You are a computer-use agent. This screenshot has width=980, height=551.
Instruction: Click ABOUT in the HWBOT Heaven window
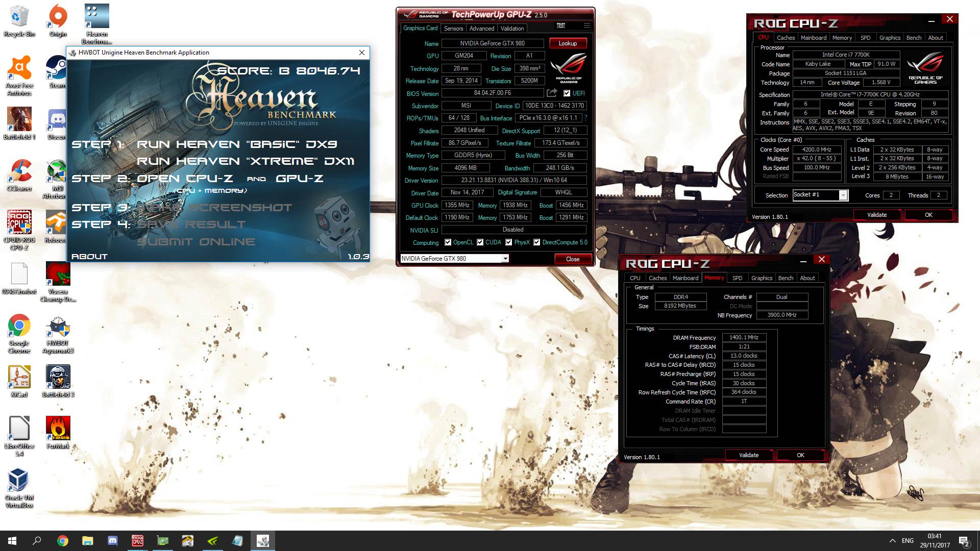89,257
